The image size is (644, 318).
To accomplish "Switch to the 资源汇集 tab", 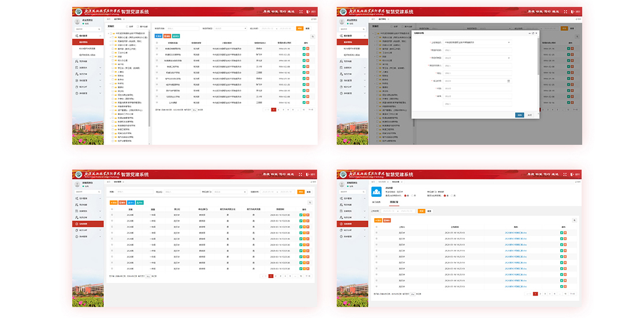I will (394, 202).
